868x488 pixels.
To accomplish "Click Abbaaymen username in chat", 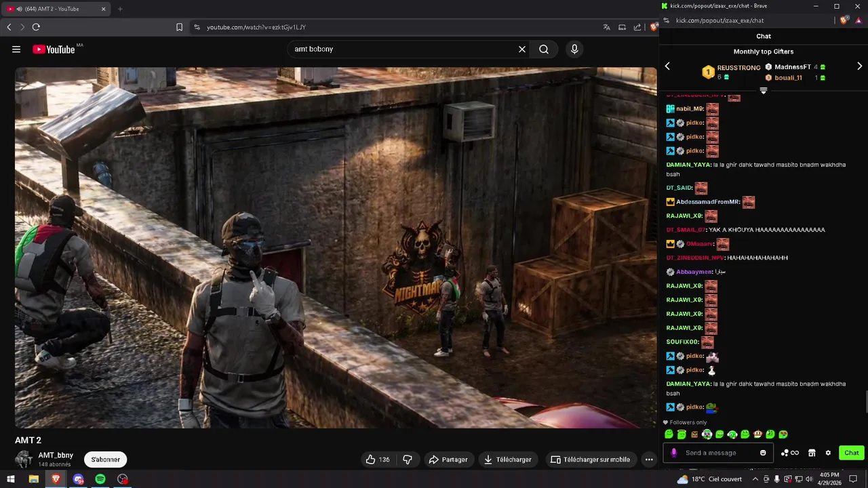I will tap(694, 272).
